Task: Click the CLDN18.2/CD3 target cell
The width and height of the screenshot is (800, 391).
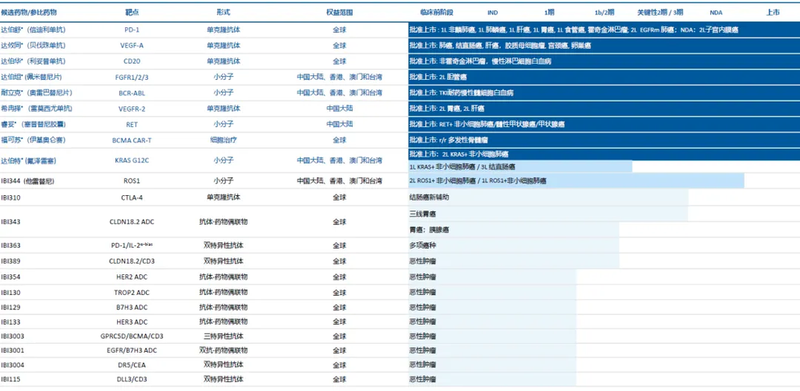Action: (132, 261)
